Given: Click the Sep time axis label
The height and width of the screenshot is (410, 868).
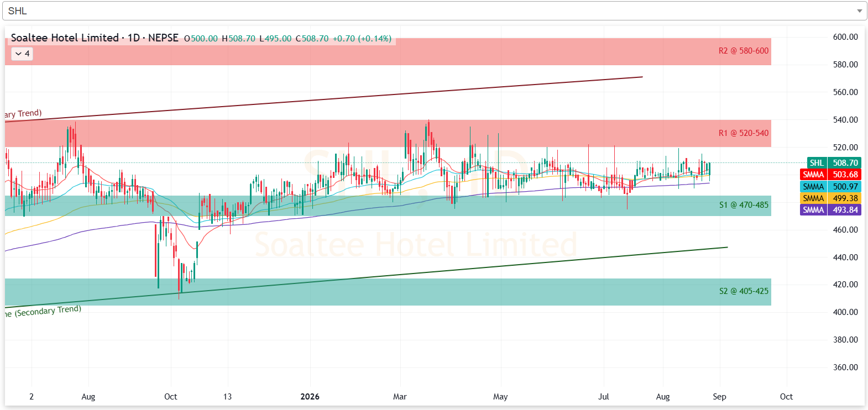Looking at the screenshot, I should point(719,397).
